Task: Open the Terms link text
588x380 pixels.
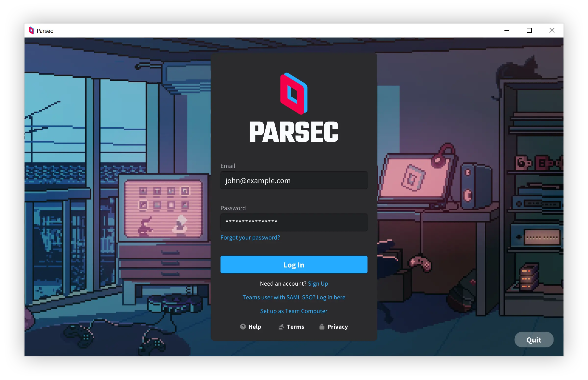Action: pos(295,327)
